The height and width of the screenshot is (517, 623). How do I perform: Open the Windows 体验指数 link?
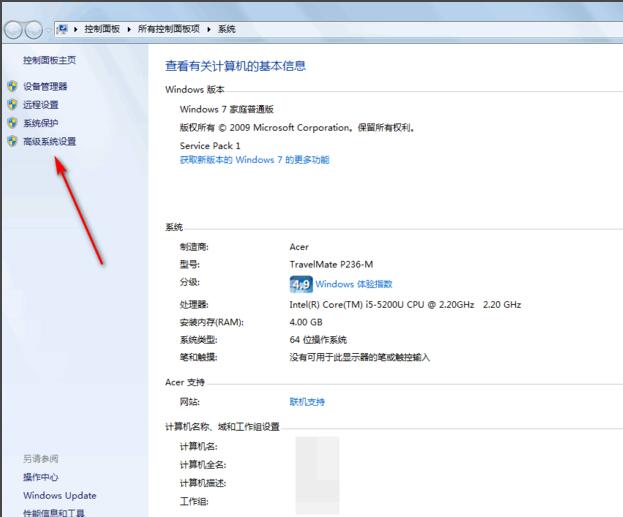point(354,284)
